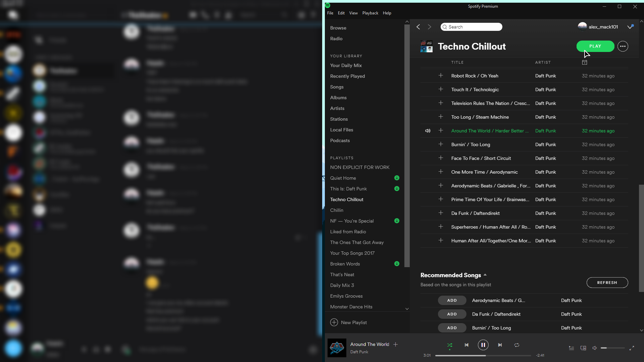The height and width of the screenshot is (362, 644).
Task: Toggle download for Quiet Home playlist
Action: (x=397, y=178)
